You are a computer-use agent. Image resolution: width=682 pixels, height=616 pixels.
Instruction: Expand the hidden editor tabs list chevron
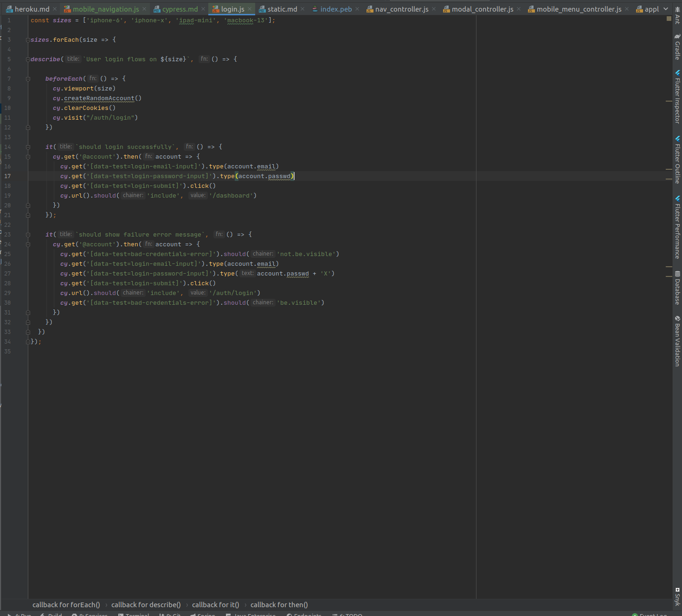click(666, 9)
